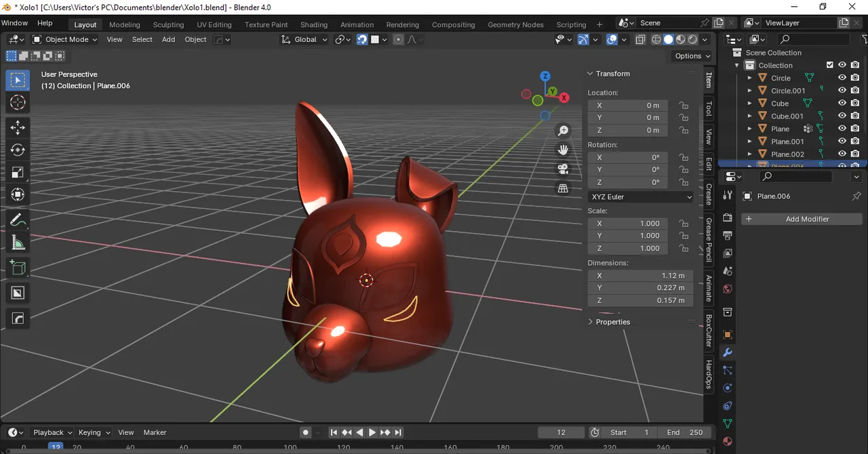The image size is (868, 454).
Task: Open the World properties tab icon
Action: point(728,289)
